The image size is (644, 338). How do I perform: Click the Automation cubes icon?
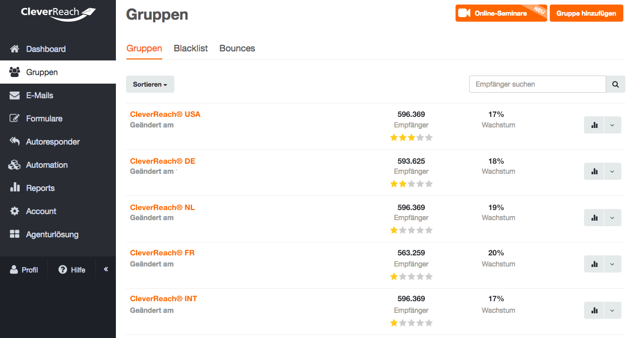click(15, 165)
